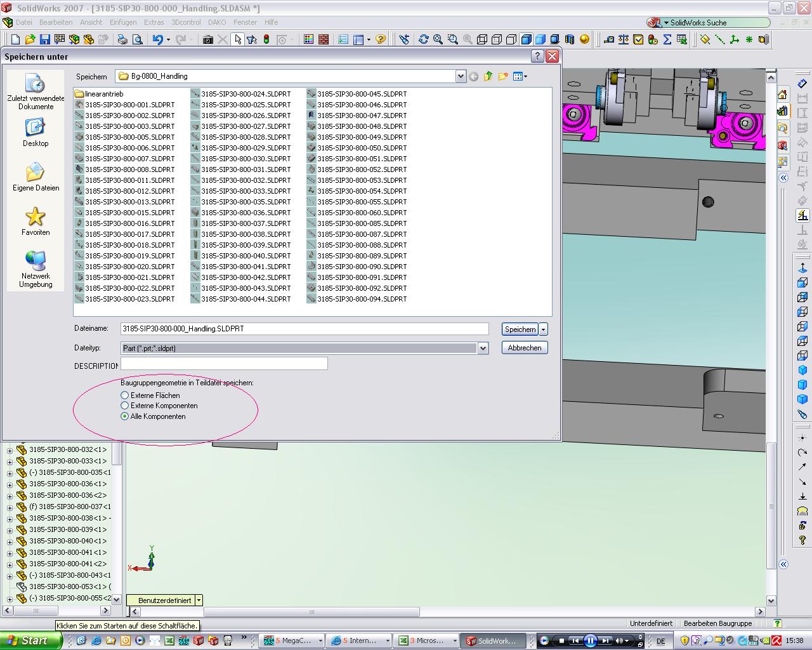The height and width of the screenshot is (650, 812).
Task: Click the DESCRIPTION input field
Action: [224, 364]
